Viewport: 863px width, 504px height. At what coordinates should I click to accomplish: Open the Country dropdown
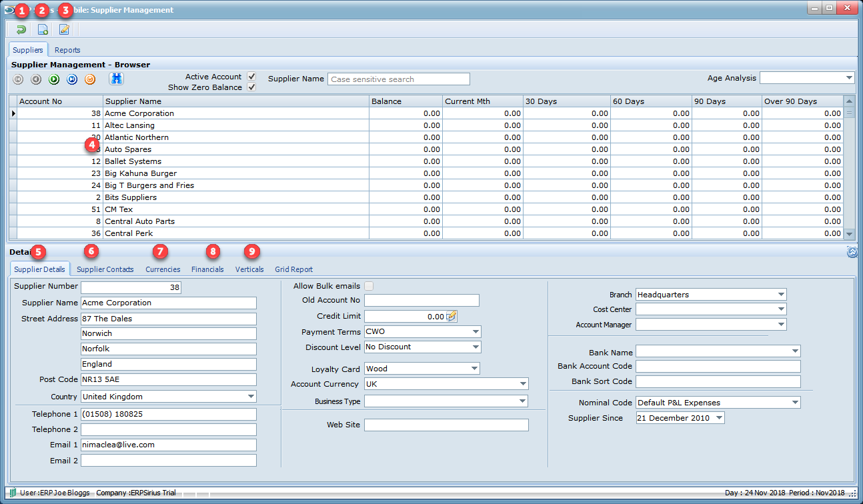pos(251,397)
